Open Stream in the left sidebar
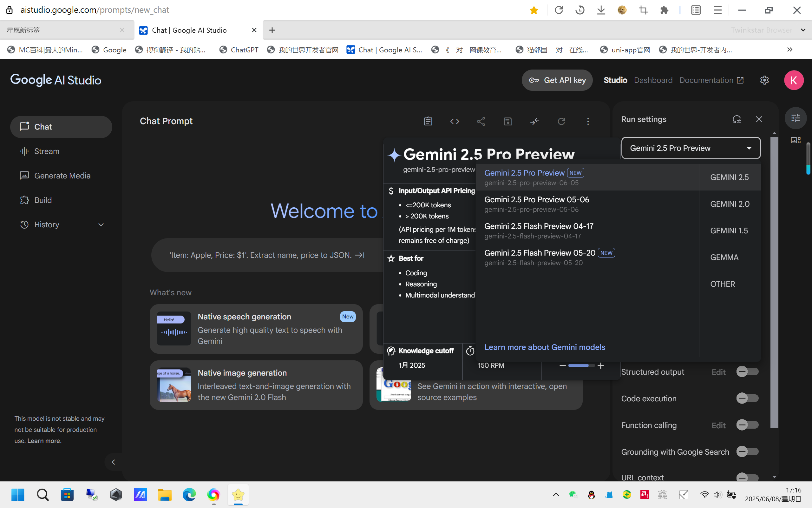This screenshot has height=508, width=812. click(x=61, y=151)
